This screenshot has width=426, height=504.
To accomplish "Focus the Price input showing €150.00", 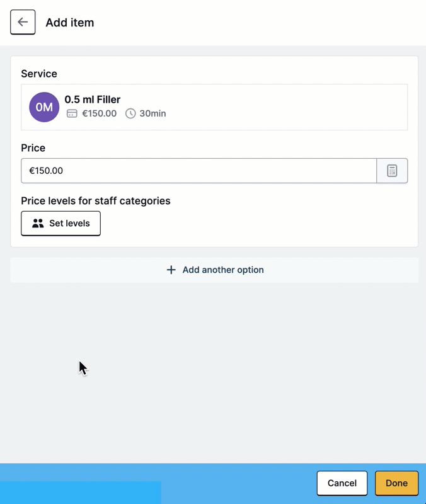I will (199, 171).
